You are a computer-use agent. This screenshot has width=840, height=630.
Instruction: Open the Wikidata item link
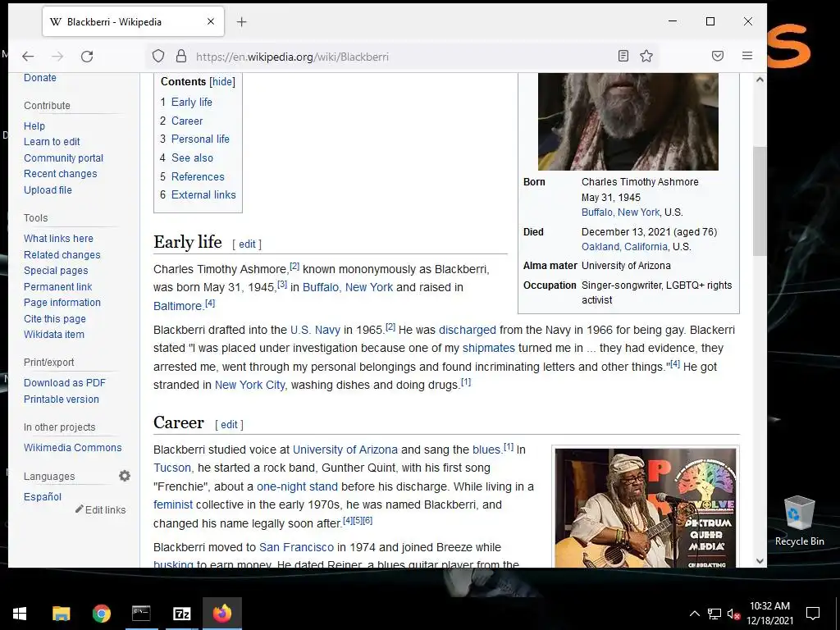(53, 335)
